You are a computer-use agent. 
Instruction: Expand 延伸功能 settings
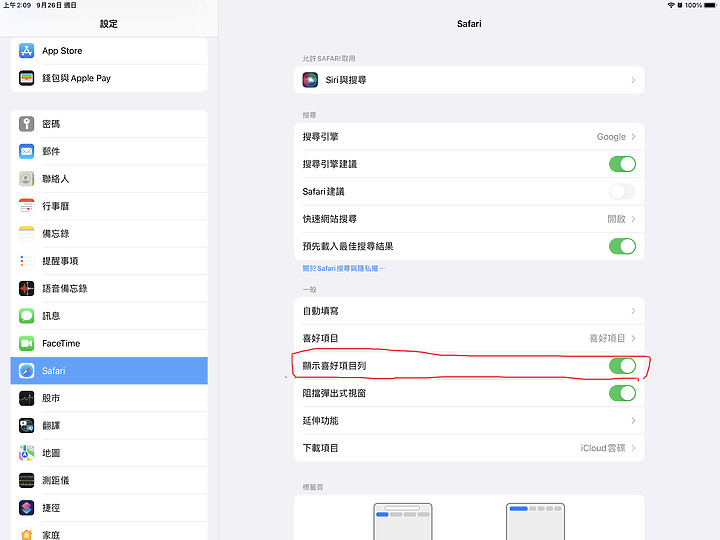(469, 421)
